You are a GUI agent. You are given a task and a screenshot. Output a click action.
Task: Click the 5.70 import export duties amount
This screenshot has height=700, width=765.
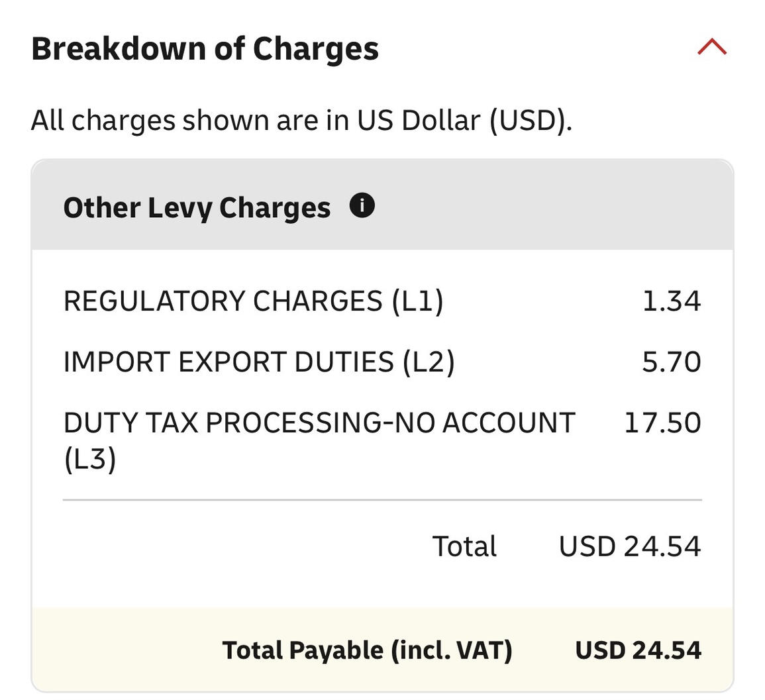coord(672,362)
